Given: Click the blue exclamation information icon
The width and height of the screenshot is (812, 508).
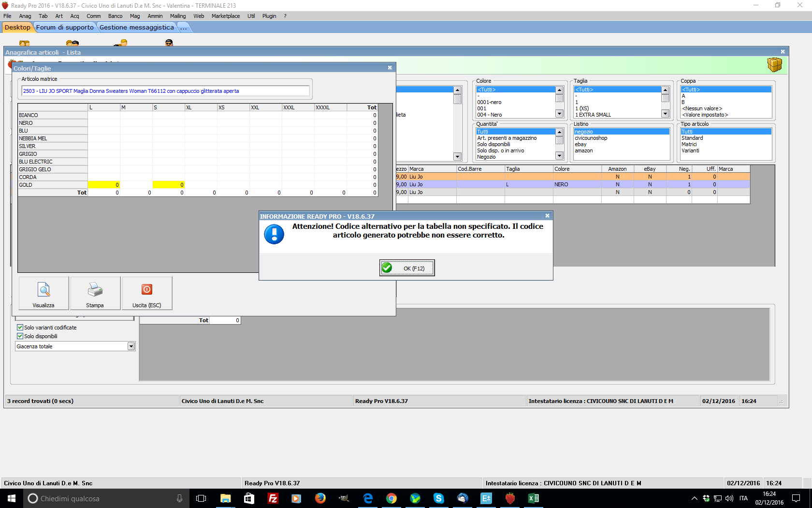Looking at the screenshot, I should tap(274, 234).
